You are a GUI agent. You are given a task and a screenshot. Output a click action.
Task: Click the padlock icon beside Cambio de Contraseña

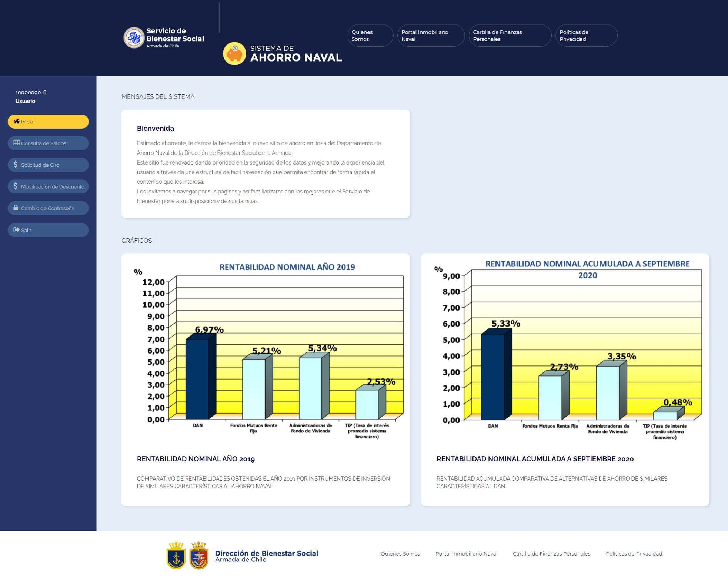(x=16, y=208)
